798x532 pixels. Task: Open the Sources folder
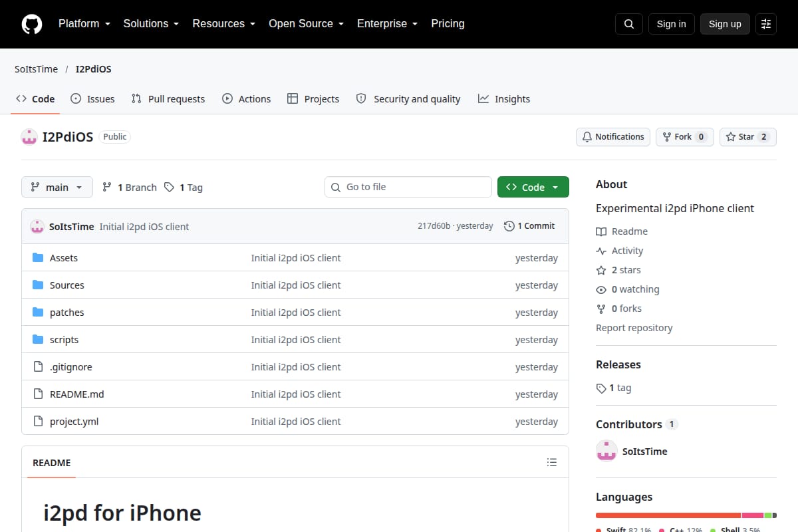67,285
